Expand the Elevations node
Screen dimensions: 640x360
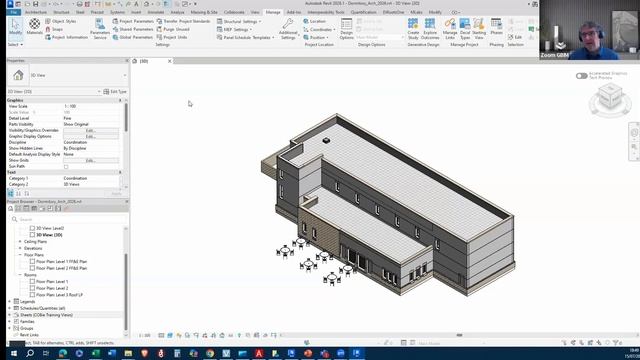pyautogui.click(x=20, y=248)
